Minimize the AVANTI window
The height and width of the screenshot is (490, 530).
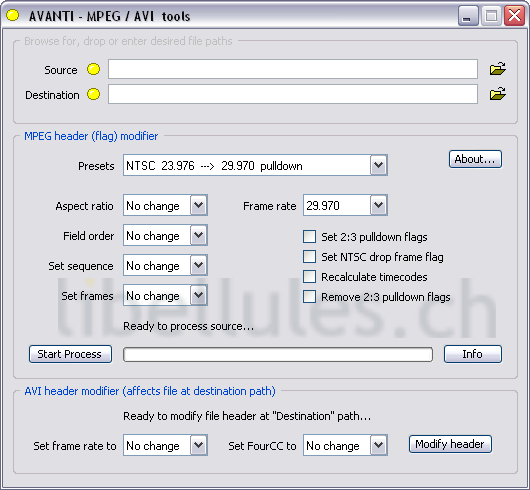468,16
